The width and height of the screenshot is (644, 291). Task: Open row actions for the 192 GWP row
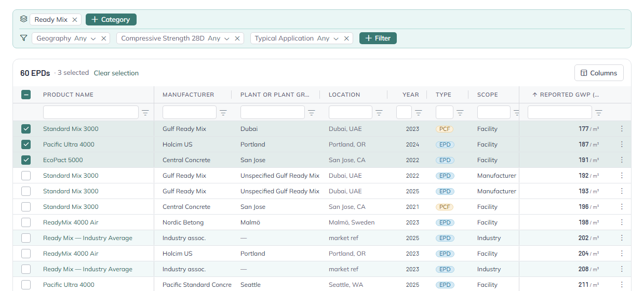coord(622,176)
